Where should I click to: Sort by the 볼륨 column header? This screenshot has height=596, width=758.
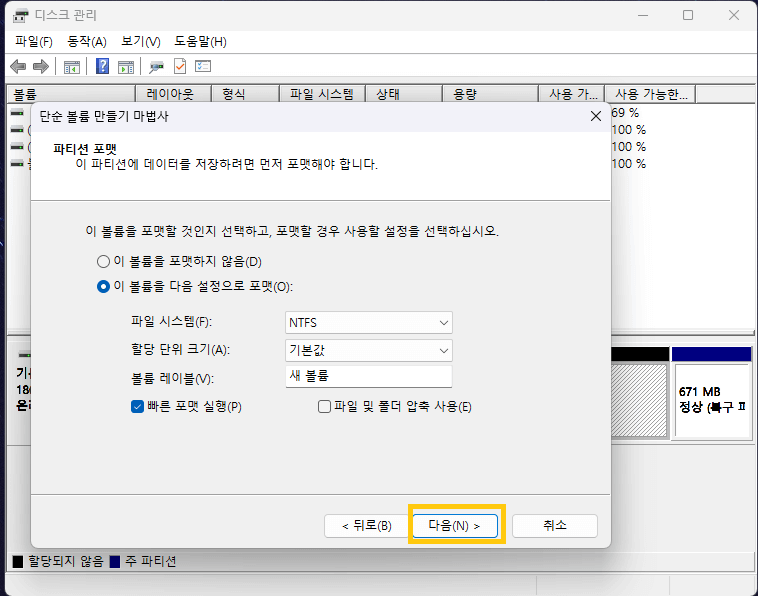[71, 94]
